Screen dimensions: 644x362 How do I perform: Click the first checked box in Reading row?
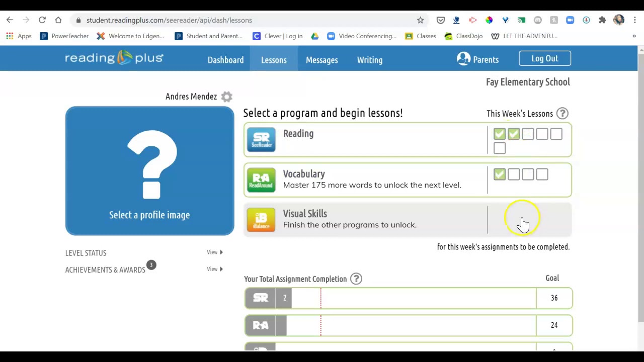coord(500,134)
